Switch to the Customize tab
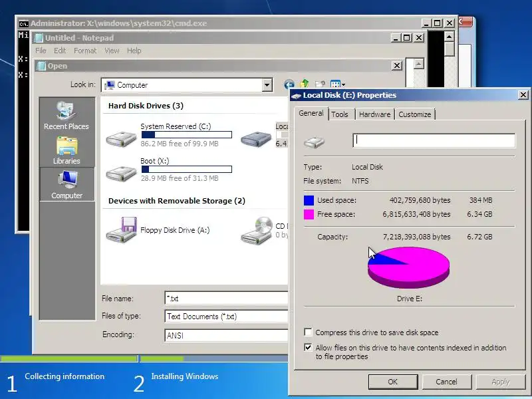The image size is (532, 399). pyautogui.click(x=414, y=114)
